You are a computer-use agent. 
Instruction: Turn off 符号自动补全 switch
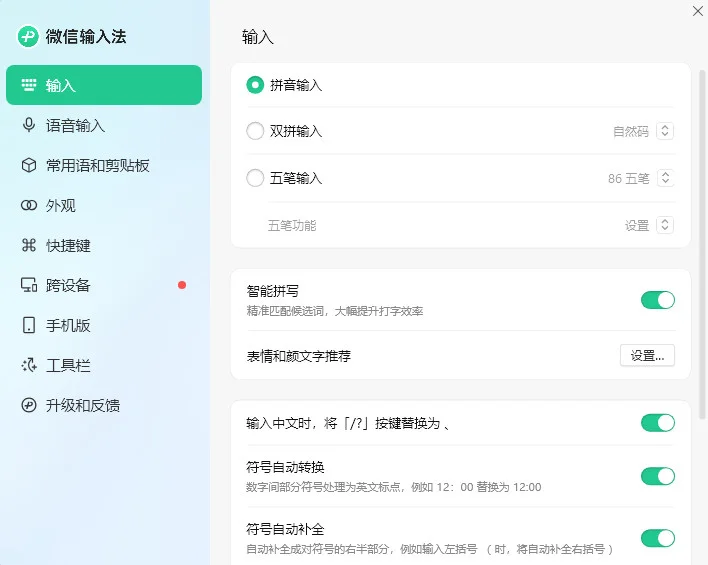658,538
